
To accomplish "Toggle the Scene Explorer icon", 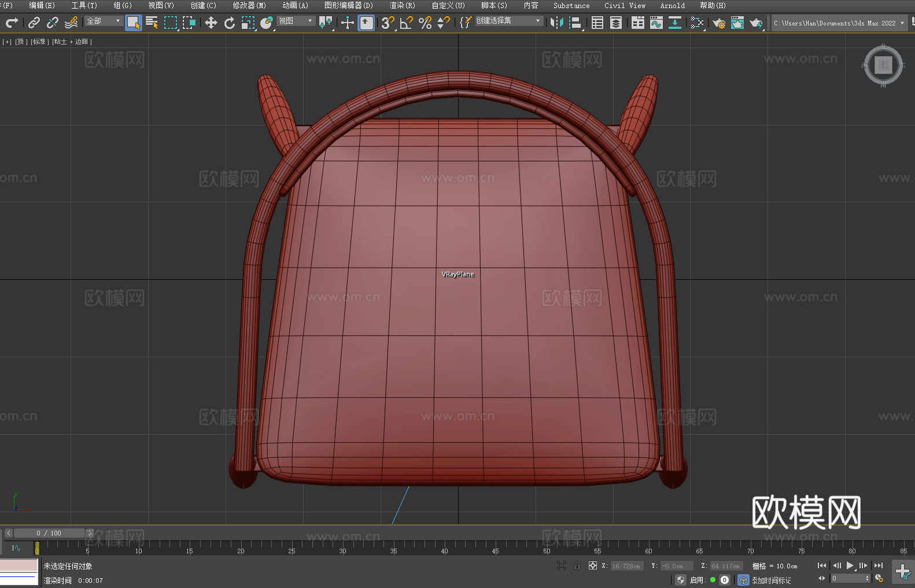I will pos(597,23).
